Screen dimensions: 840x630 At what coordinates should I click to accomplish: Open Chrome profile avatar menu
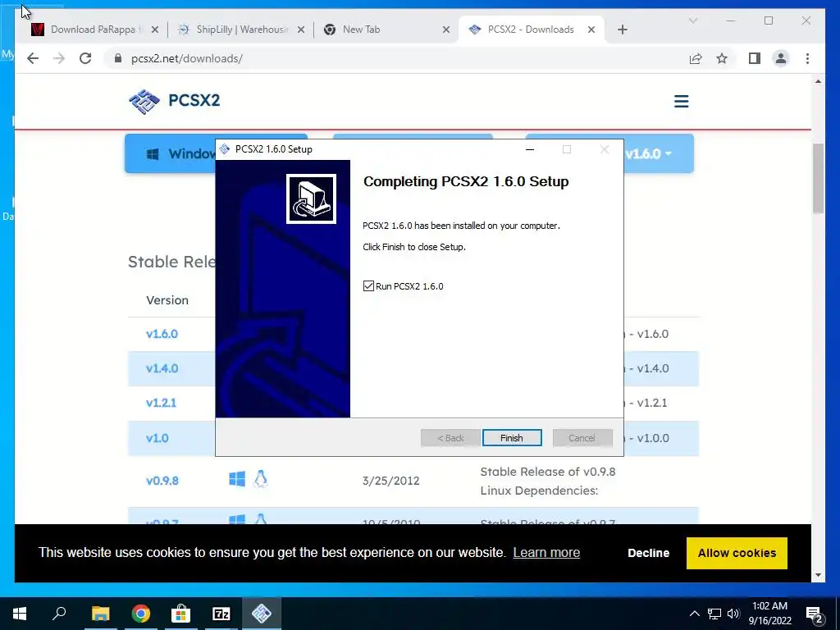[781, 58]
